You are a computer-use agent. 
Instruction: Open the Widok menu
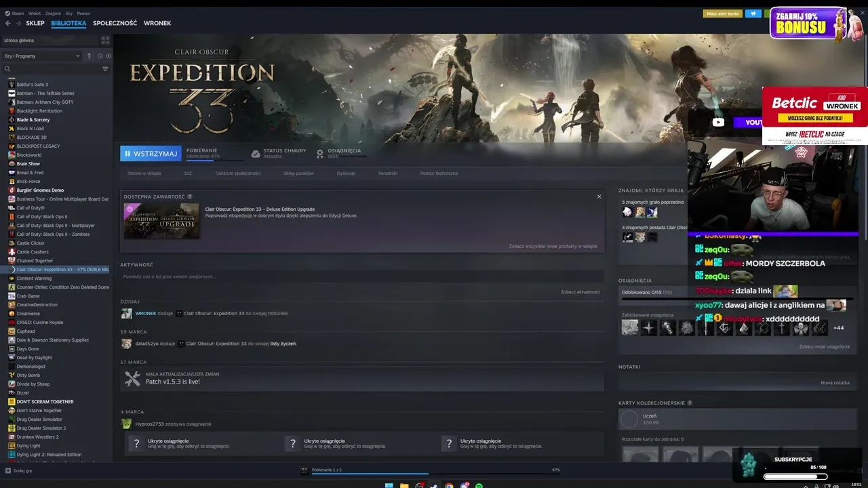pos(35,13)
